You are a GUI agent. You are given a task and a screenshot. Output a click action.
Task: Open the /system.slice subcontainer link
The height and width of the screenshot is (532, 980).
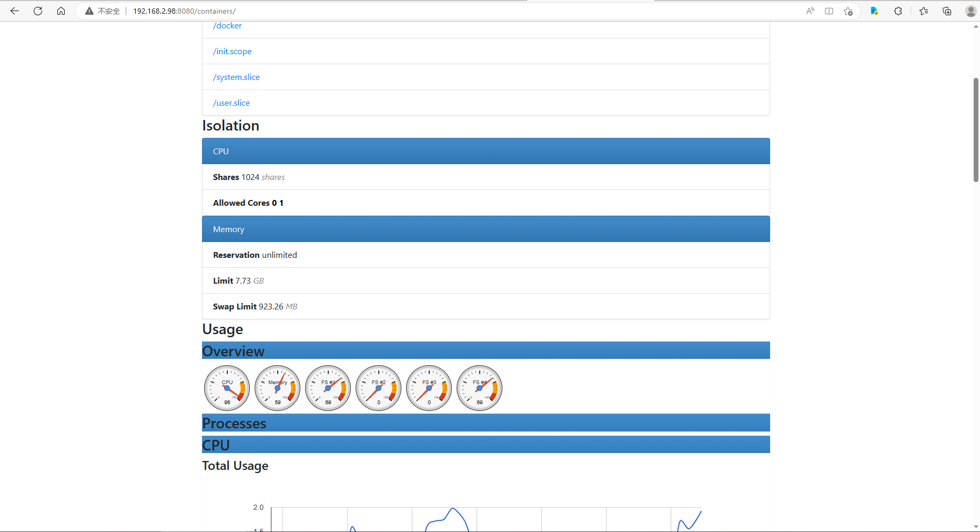click(236, 77)
